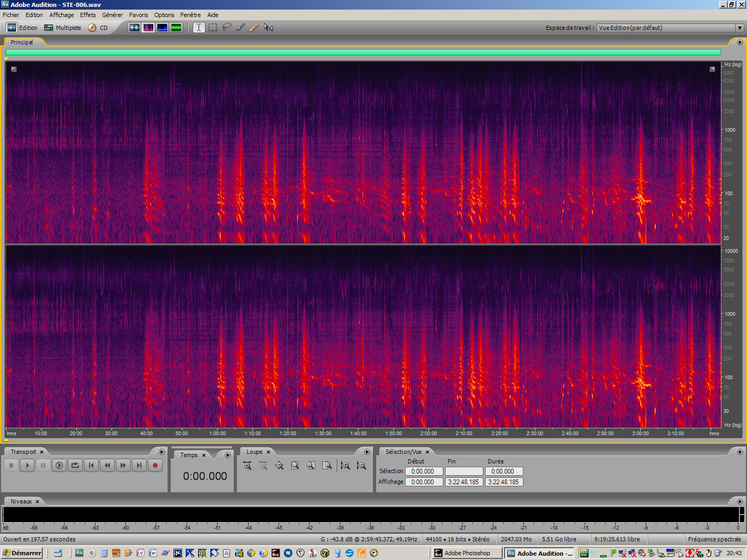
Task: Switch to waveform display mode
Action: (x=134, y=27)
